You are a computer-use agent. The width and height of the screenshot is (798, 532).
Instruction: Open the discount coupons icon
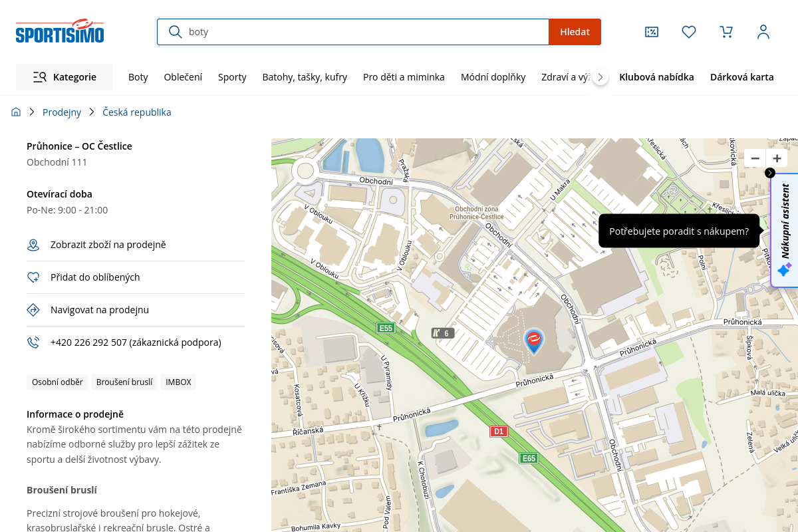point(652,32)
